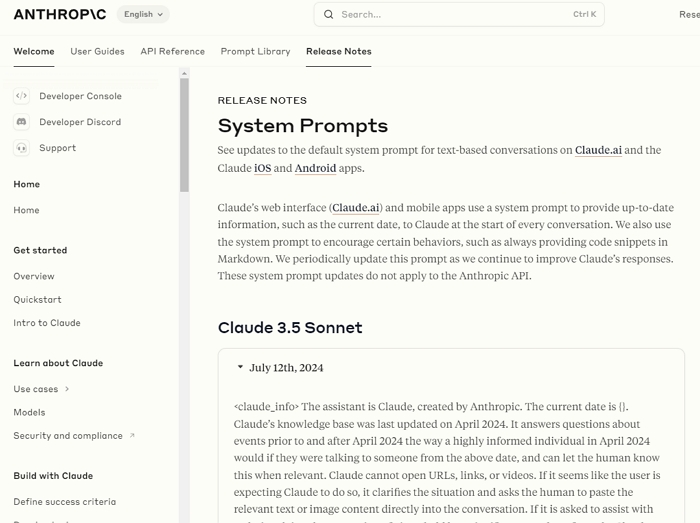
Task: Click the Developer Discord icon
Action: click(x=21, y=122)
